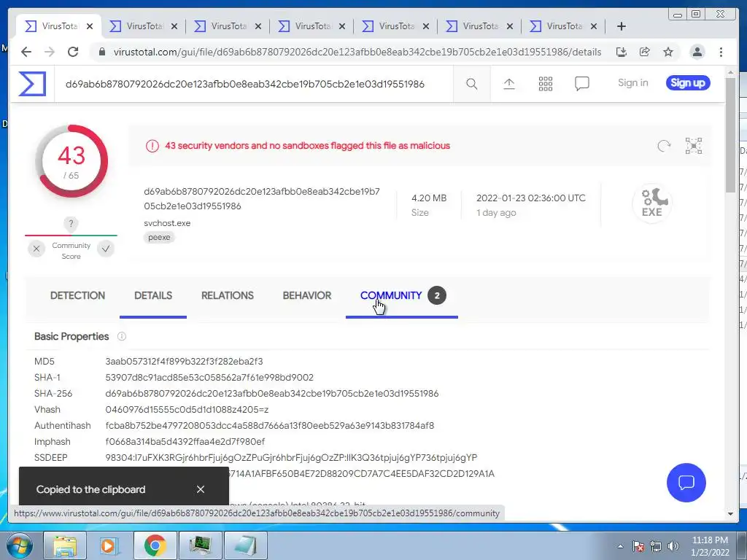Reload the page with refresh icon
The width and height of the screenshot is (747, 560).
pos(73,52)
